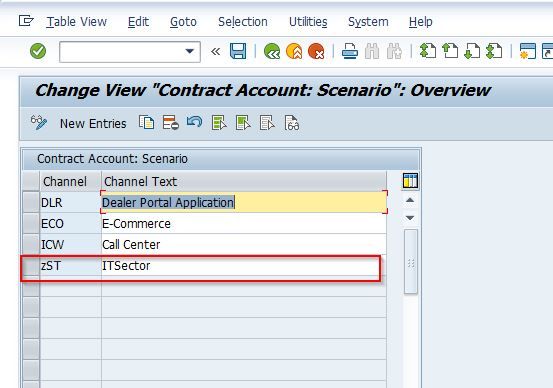This screenshot has height=388, width=553.
Task: Open the Utilities menu
Action: point(308,22)
